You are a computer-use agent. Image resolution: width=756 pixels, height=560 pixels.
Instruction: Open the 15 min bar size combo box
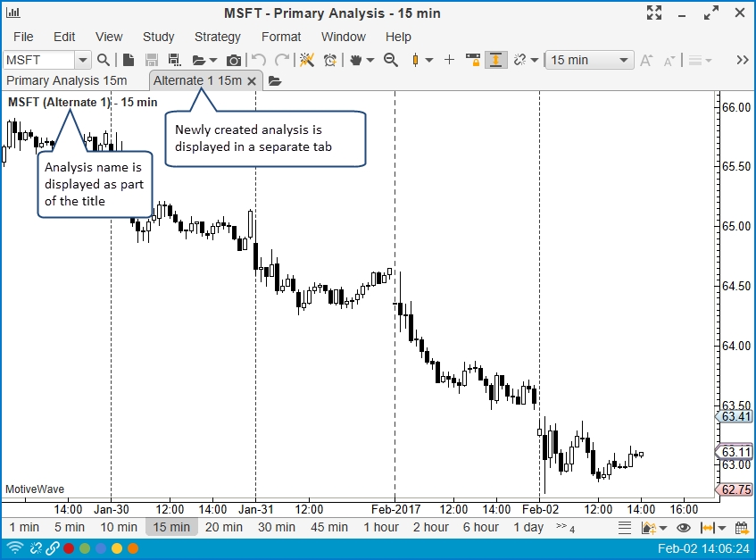tap(589, 61)
